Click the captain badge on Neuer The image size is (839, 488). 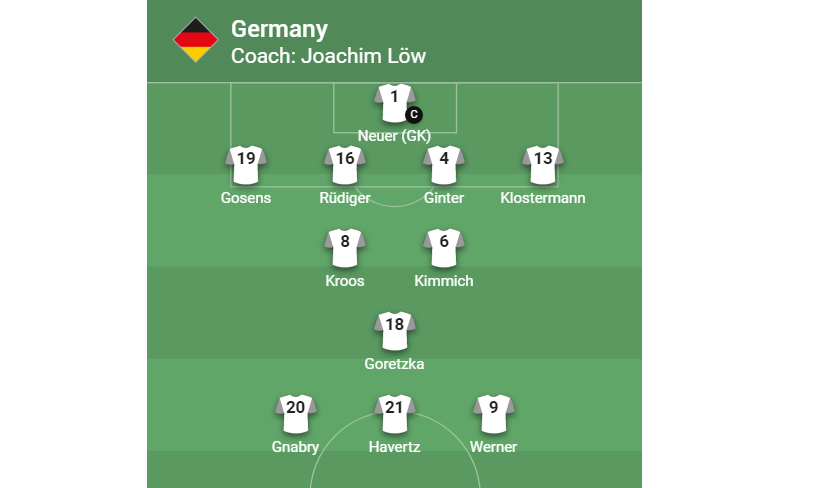click(414, 115)
